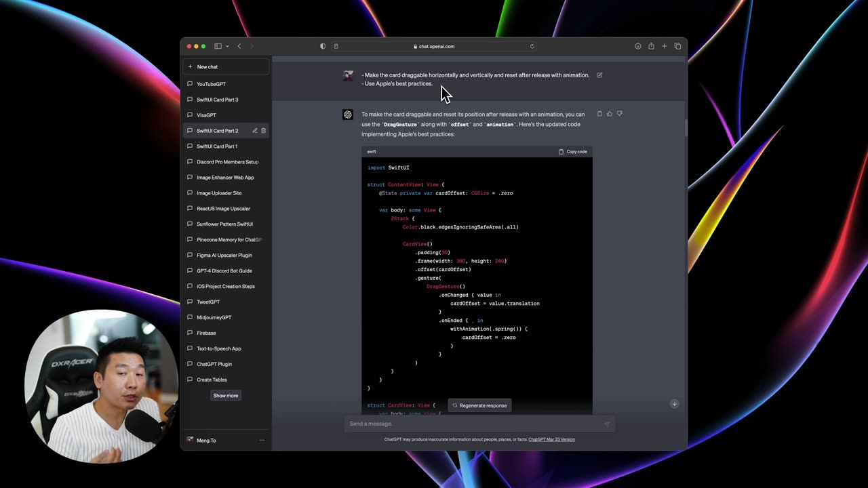Delete SwiftUI Card Part 2 via trash icon
868x488 pixels.
pos(264,131)
